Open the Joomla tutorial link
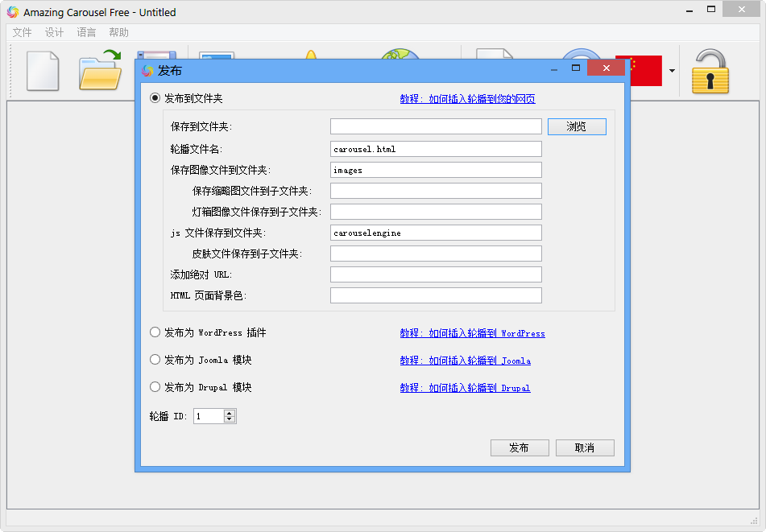Image resolution: width=766 pixels, height=532 pixels. pyautogui.click(x=465, y=361)
